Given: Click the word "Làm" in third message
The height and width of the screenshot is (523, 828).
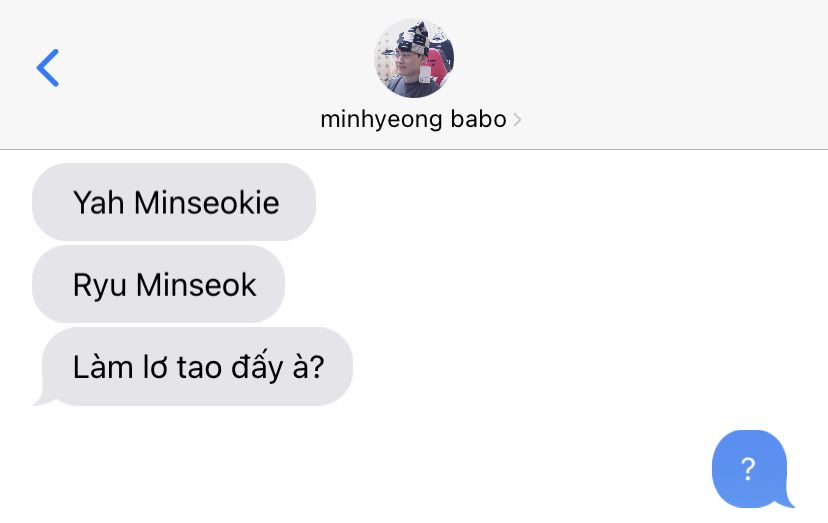Looking at the screenshot, I should 103,367.
